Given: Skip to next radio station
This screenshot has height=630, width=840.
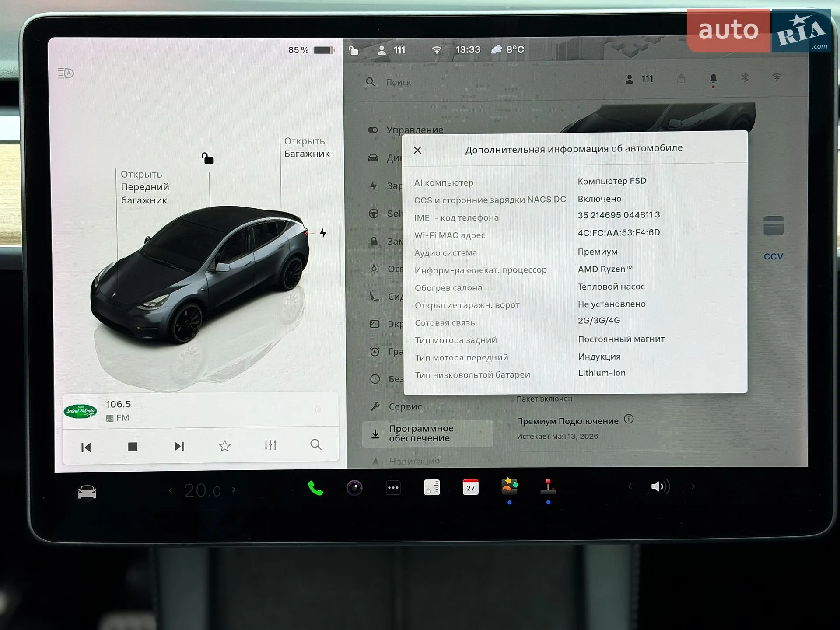Looking at the screenshot, I should (179, 446).
